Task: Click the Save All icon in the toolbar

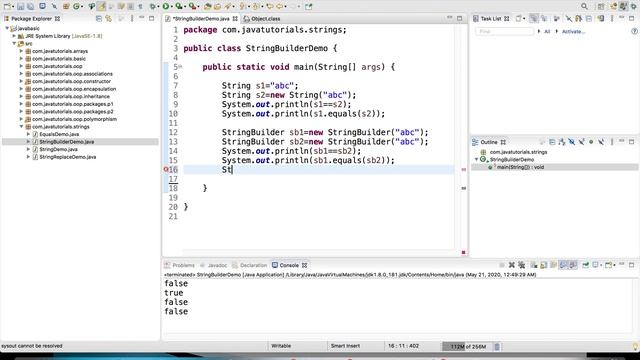Action: (x=30, y=7)
